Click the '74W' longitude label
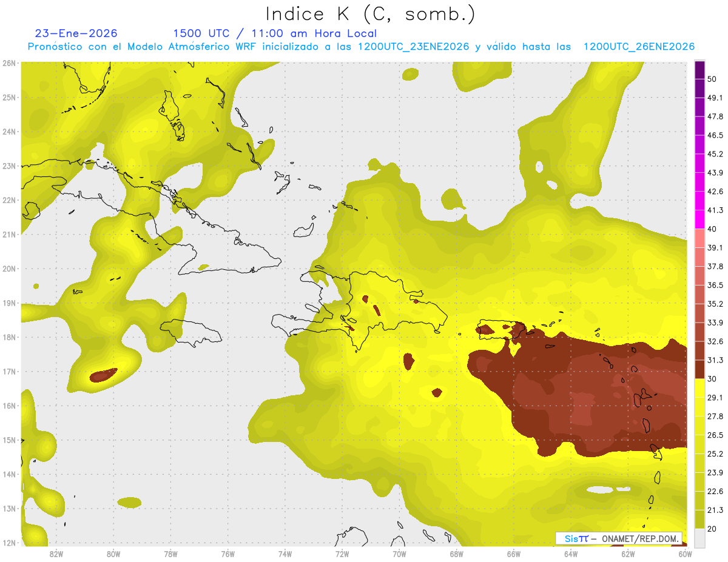 285,554
